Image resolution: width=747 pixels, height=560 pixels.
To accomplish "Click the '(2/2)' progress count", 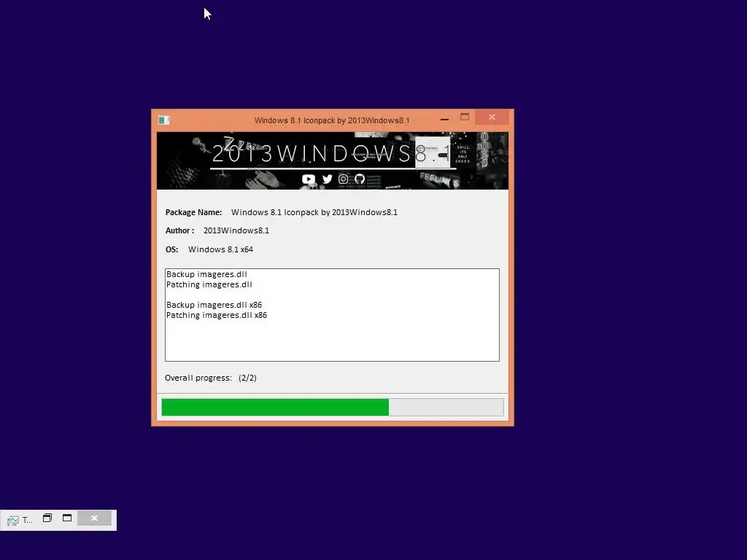I will (x=248, y=378).
